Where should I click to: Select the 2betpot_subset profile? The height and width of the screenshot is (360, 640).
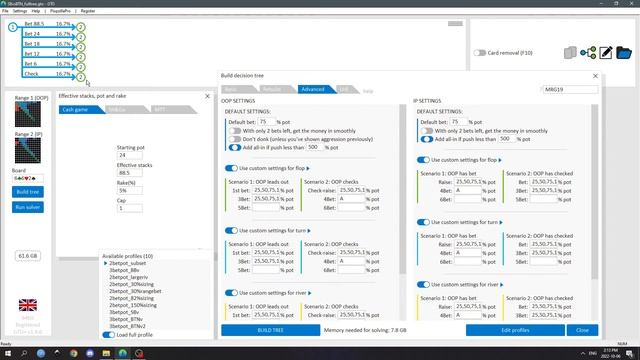click(x=127, y=263)
